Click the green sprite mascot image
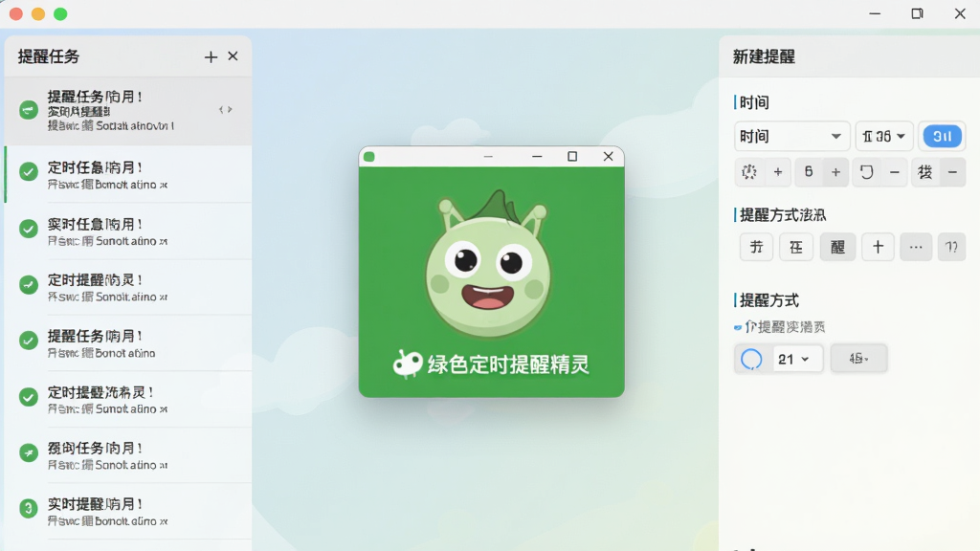The image size is (980, 551). point(488,264)
